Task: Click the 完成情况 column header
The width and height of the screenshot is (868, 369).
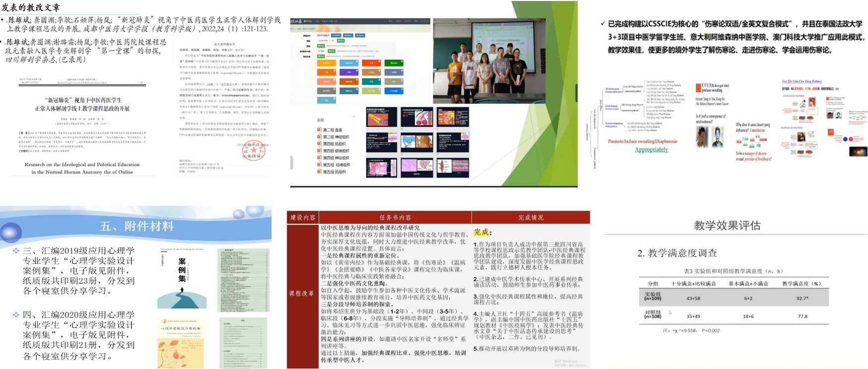Action: (531, 218)
